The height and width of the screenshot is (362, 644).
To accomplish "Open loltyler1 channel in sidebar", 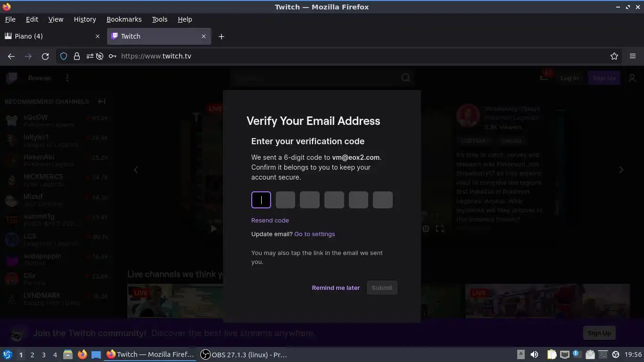I will (57, 140).
